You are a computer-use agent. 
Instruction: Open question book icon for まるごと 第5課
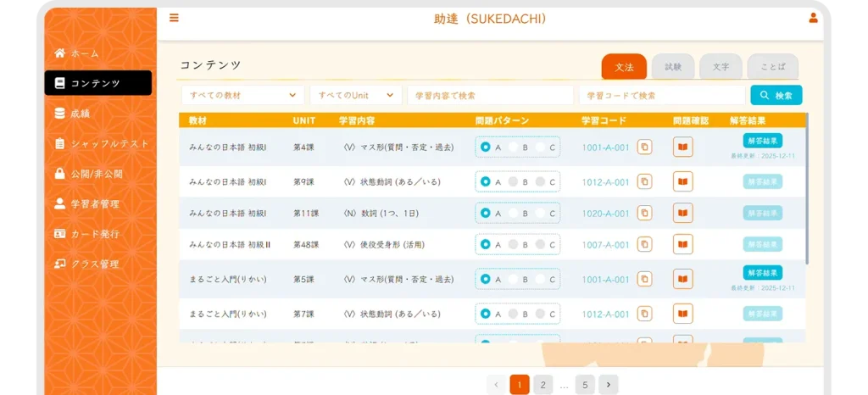[x=682, y=279]
